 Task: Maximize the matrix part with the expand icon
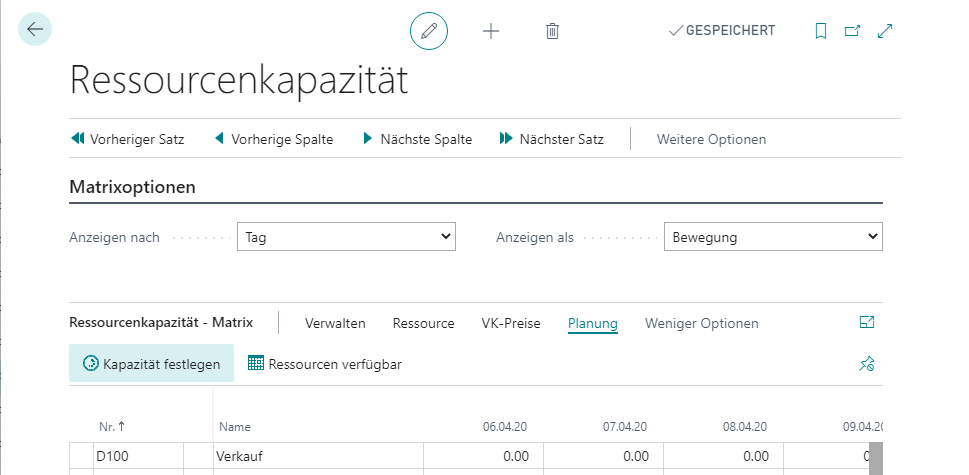867,322
